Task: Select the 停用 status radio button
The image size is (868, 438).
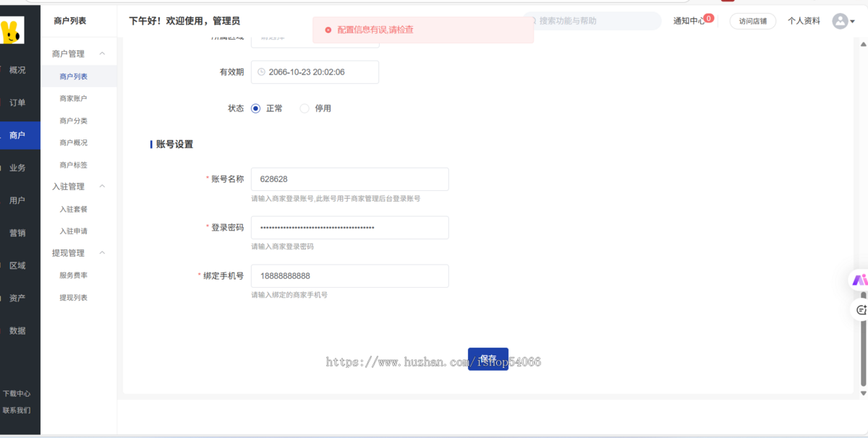Action: point(305,108)
